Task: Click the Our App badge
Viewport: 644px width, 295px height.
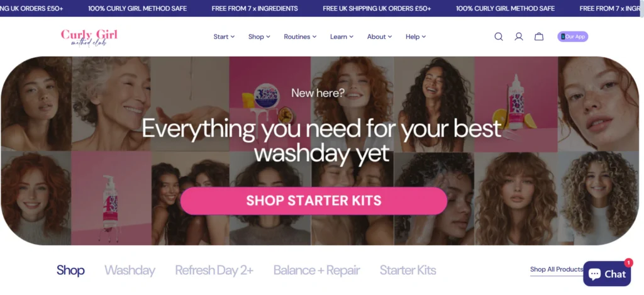Action: click(x=572, y=36)
